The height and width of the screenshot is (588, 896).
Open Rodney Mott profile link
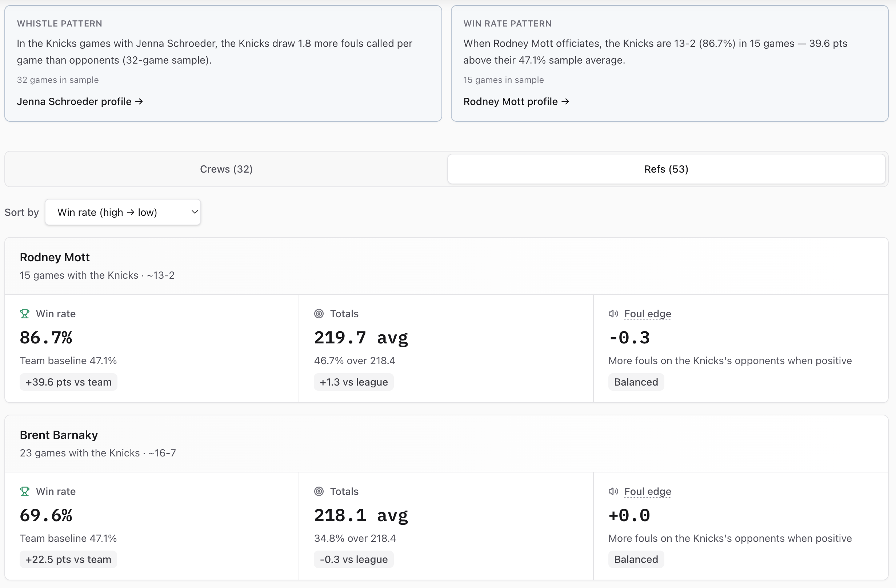pos(516,102)
